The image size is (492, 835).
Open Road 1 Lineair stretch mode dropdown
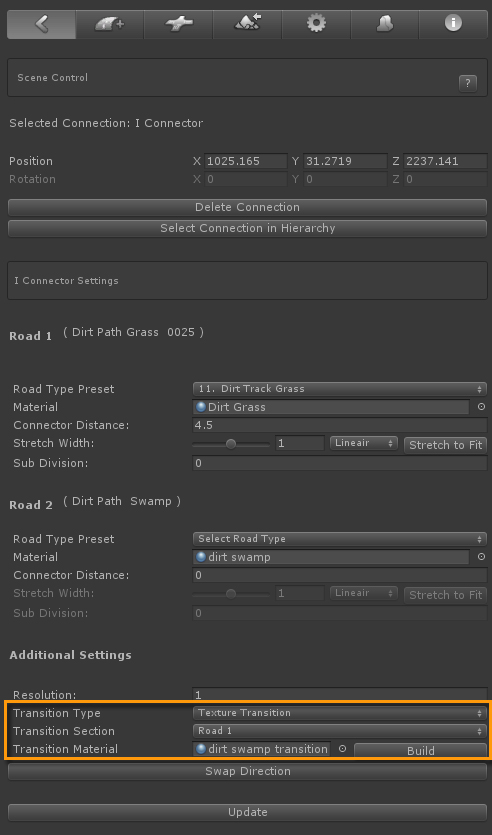[364, 443]
